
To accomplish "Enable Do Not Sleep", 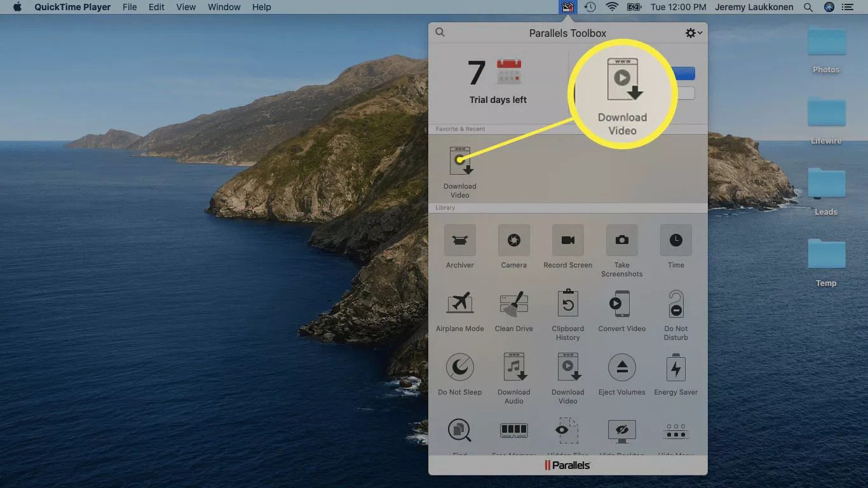I will coord(459,368).
